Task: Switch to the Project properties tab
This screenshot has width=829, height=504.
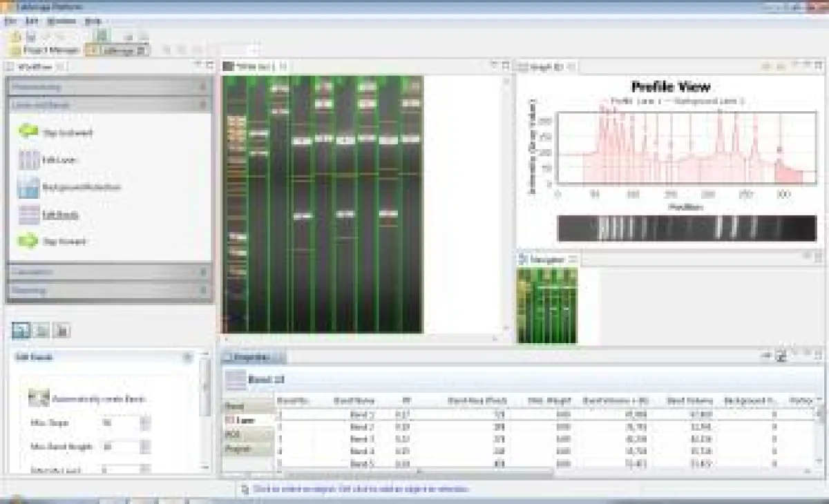Action: (247, 449)
